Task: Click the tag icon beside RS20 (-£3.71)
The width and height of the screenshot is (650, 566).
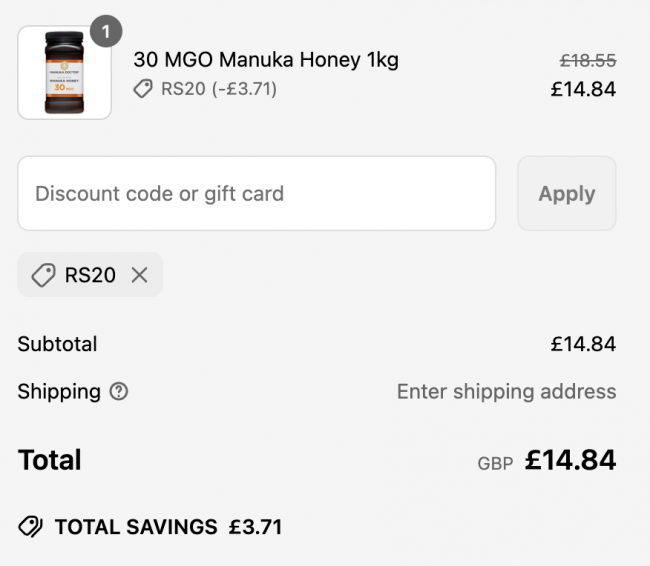Action: [143, 89]
